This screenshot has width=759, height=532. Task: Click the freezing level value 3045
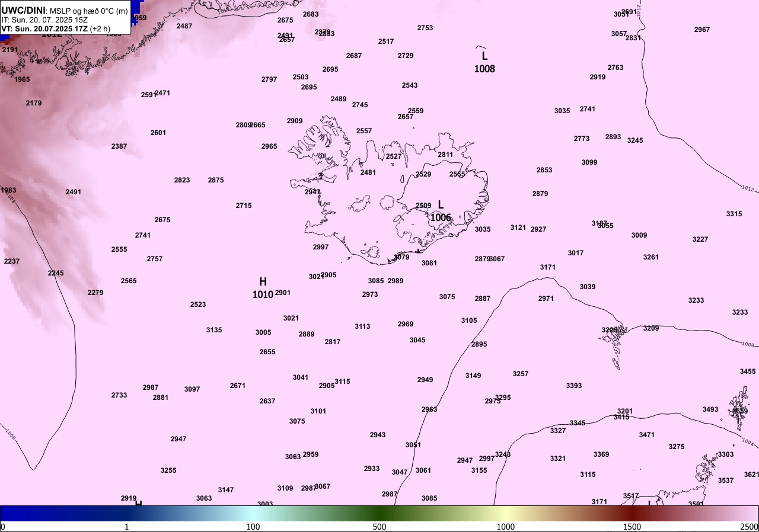(417, 340)
